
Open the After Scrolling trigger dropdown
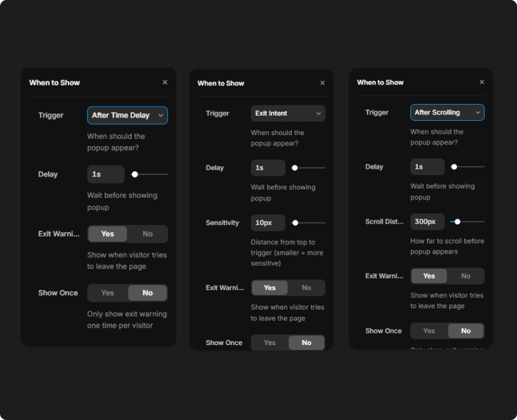tap(447, 112)
